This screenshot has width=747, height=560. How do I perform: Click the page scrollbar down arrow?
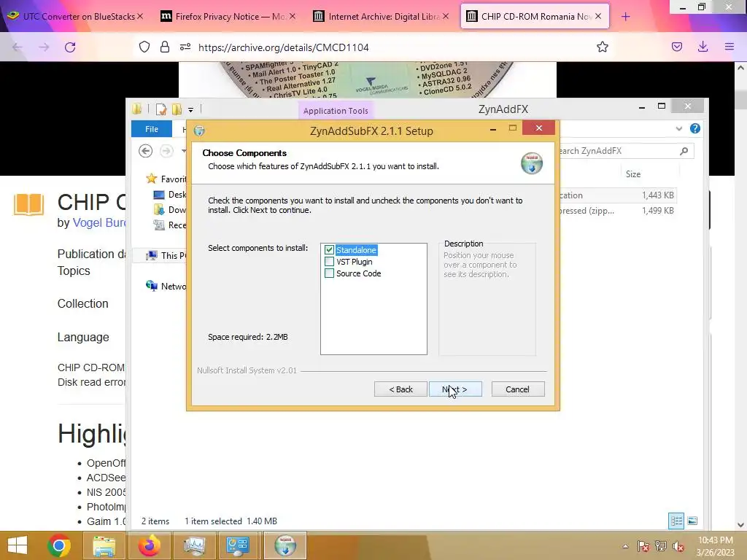point(740,525)
